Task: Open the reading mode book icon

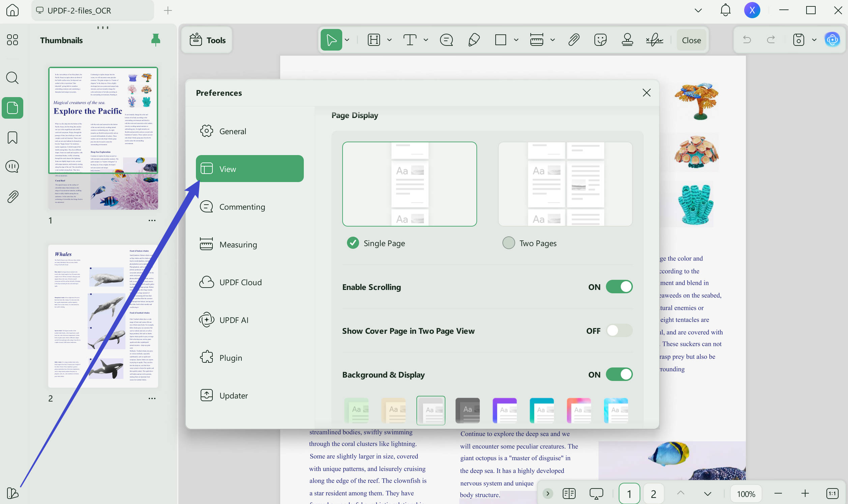Action: click(569, 494)
